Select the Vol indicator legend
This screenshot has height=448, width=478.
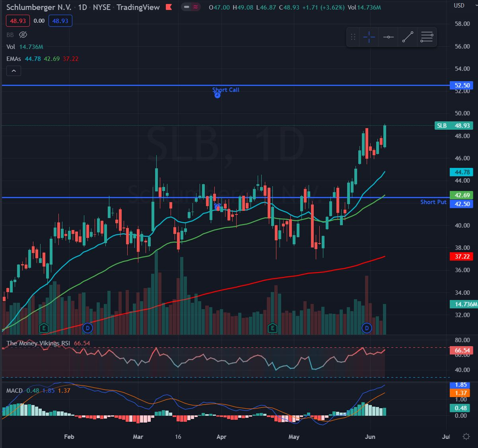coord(11,47)
